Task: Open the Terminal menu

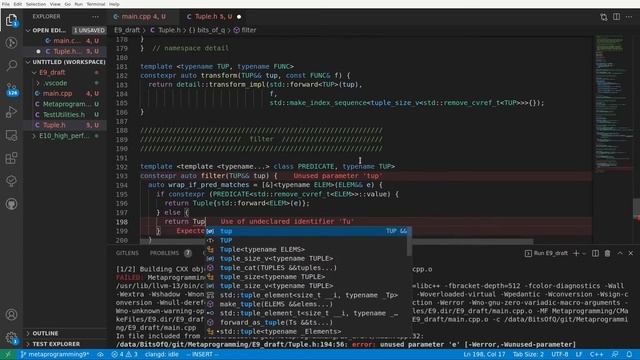Action: click(x=96, y=4)
